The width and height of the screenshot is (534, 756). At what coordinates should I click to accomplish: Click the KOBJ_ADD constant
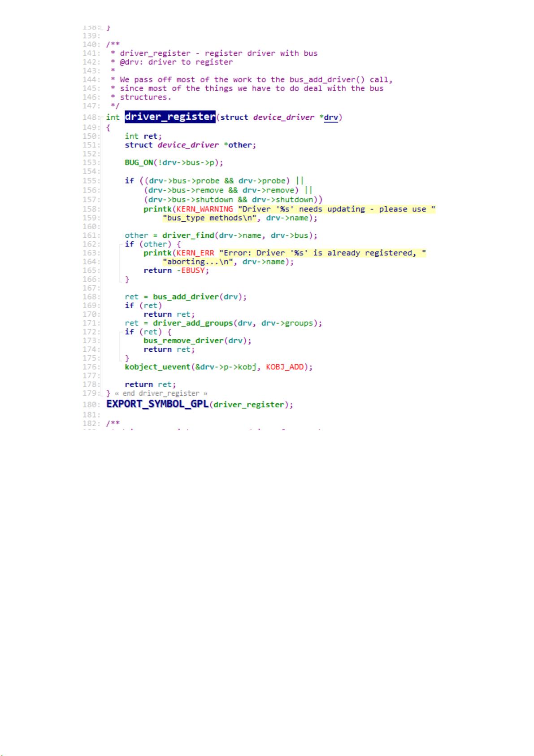click(285, 367)
